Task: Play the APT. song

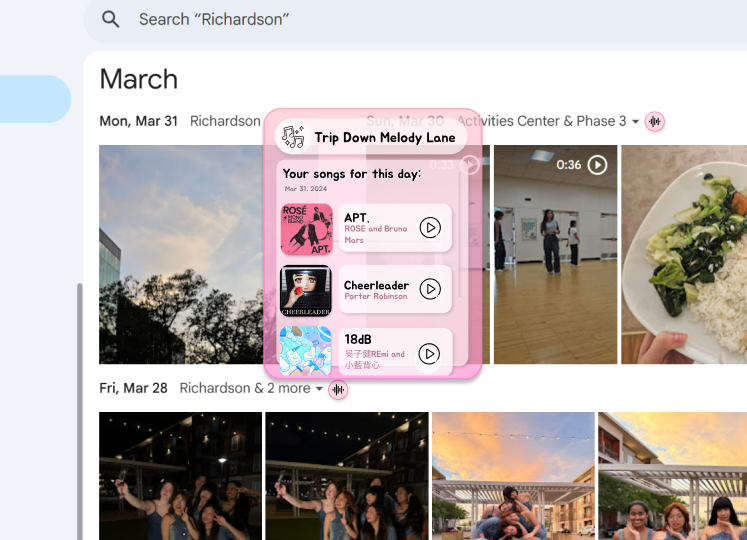Action: pyautogui.click(x=430, y=228)
